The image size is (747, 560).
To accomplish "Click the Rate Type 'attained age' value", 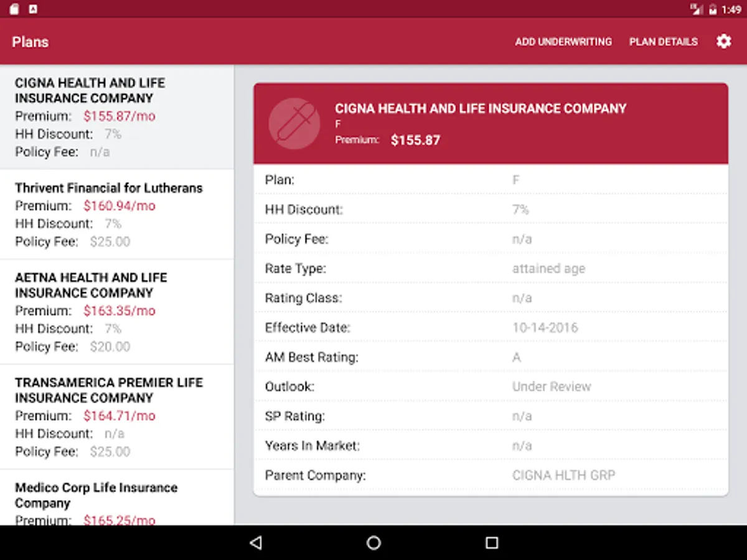I will 548,269.
